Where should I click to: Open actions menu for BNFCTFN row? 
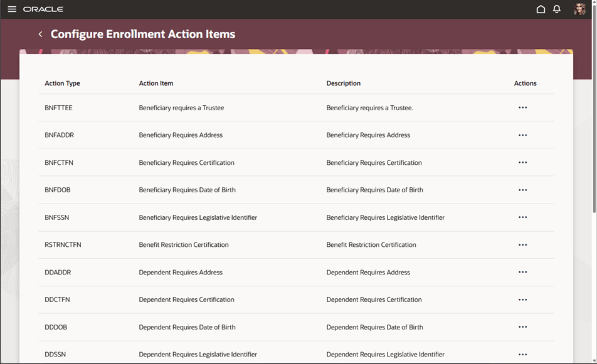click(523, 162)
